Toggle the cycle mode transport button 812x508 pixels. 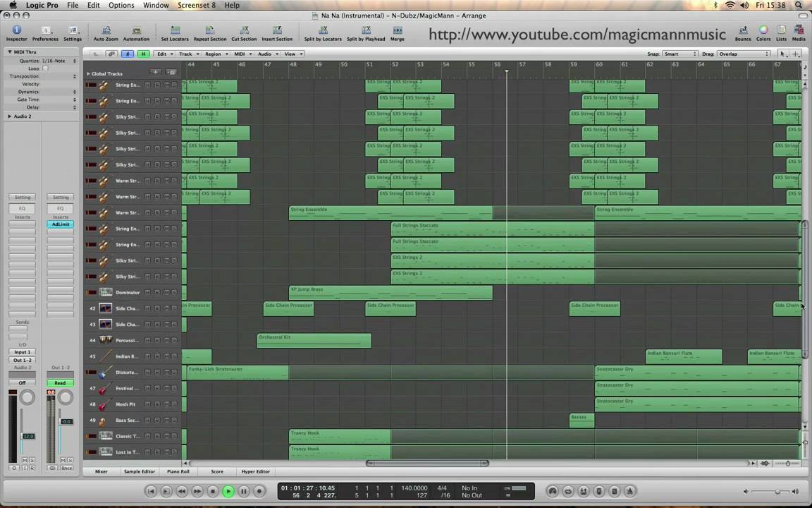(x=568, y=491)
